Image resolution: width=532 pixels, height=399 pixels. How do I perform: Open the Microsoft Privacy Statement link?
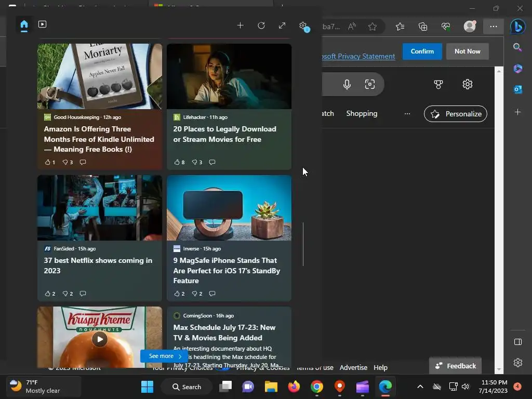coord(358,56)
